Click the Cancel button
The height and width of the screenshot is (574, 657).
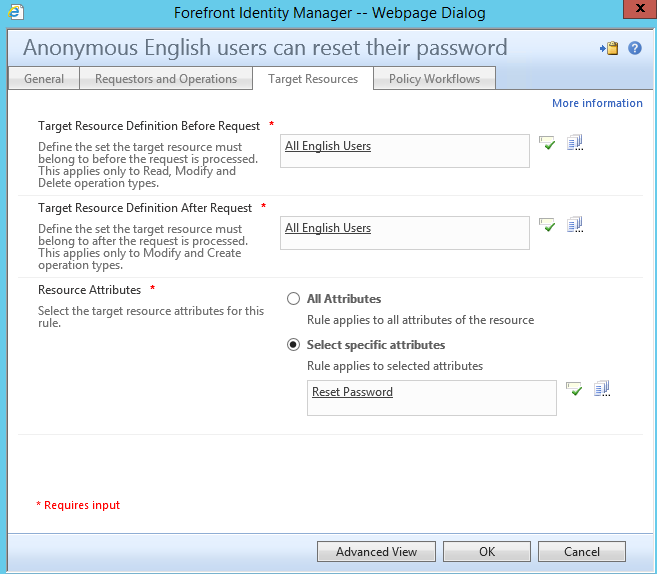pos(582,551)
